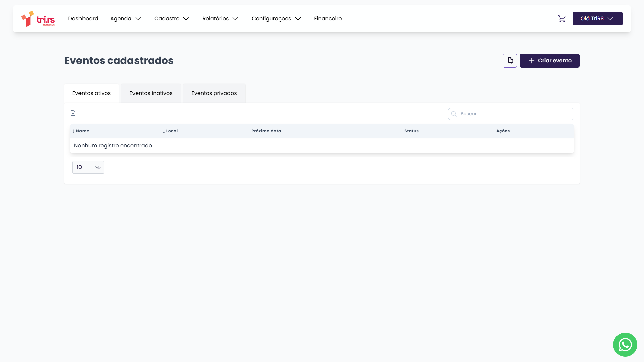Click the export file download icon
The height and width of the screenshot is (362, 644).
click(x=73, y=113)
